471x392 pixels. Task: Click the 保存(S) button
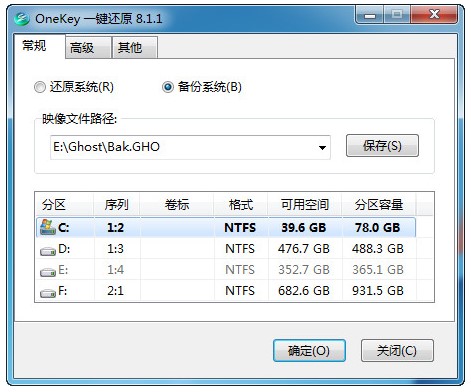pos(382,146)
